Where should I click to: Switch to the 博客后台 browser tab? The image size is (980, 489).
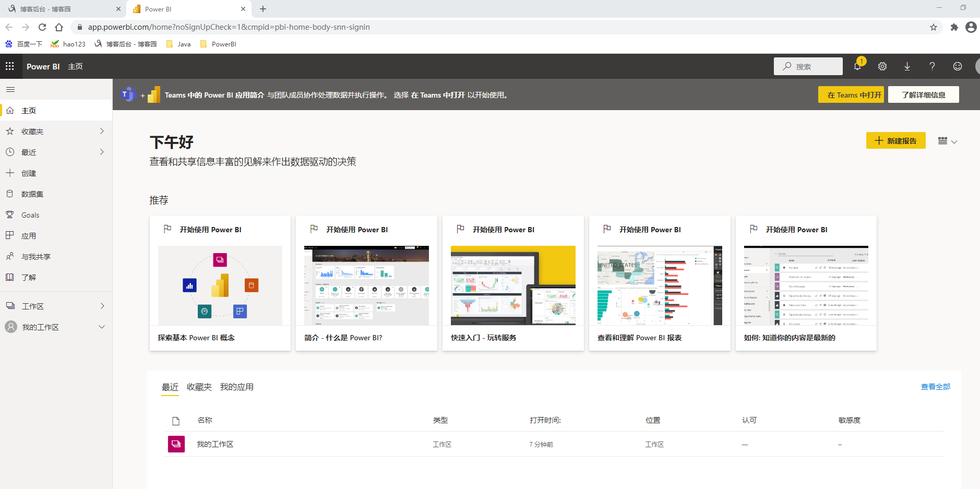tap(63, 9)
